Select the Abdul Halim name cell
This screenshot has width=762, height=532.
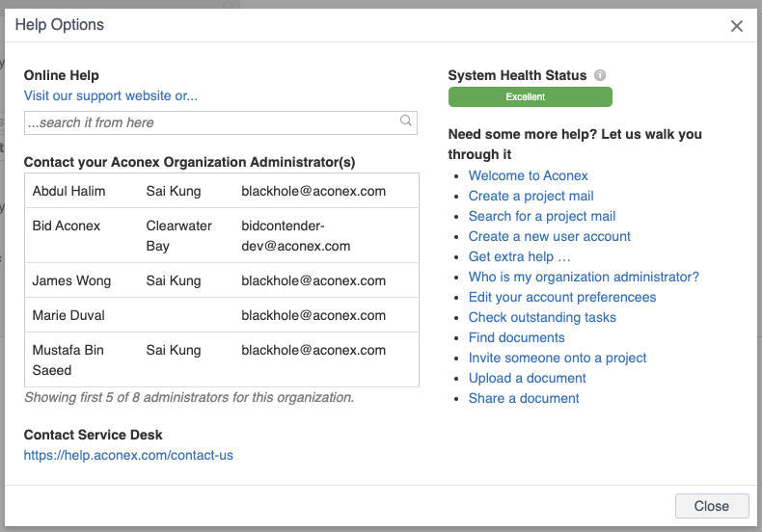click(x=68, y=191)
